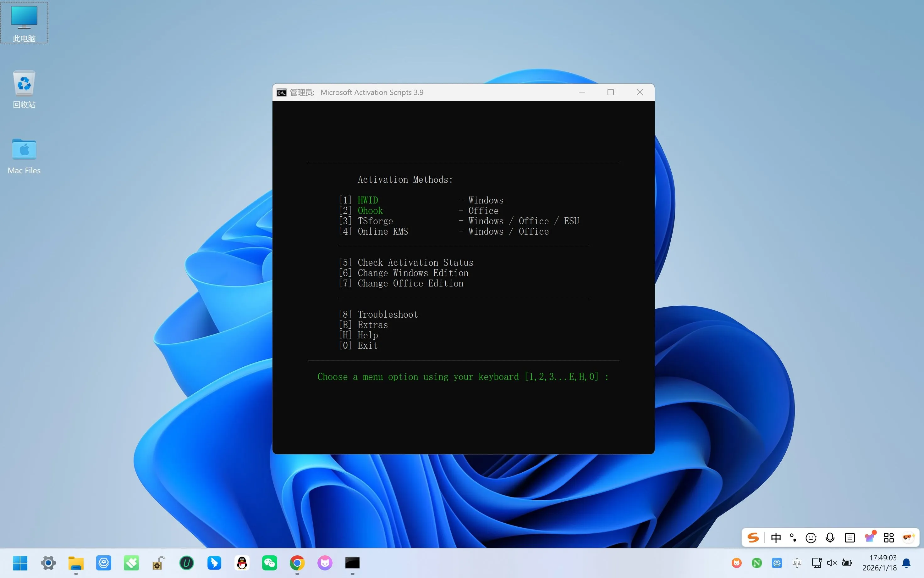Unmute the system volume tray icon
924x578 pixels.
[832, 563]
